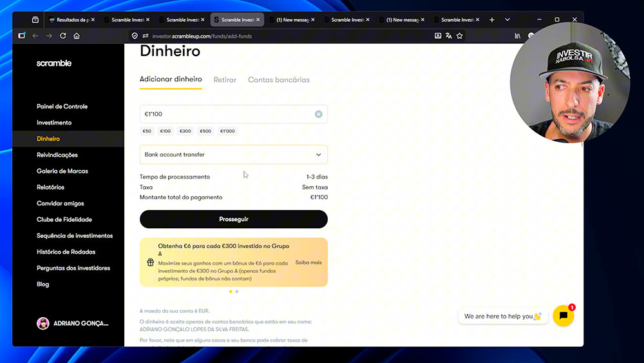
Task: Open the Saiba mais link in banner
Action: (x=308, y=262)
